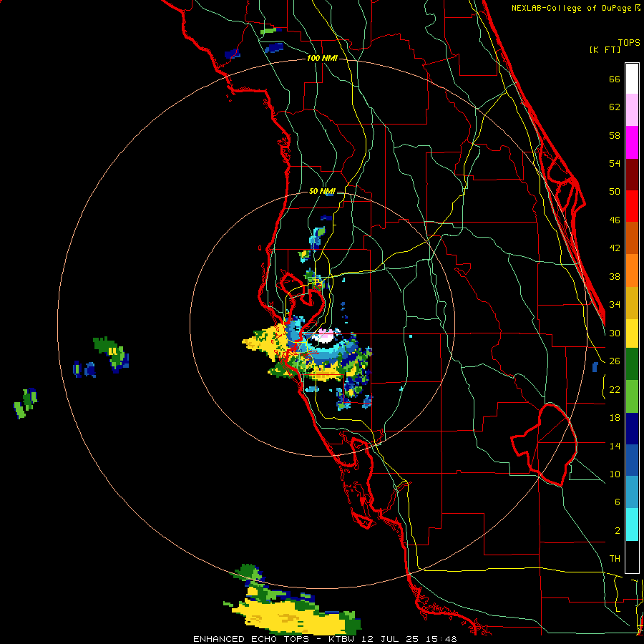Pick the magenta legend swatch
Screen dimensions: 644x644
tap(632, 142)
